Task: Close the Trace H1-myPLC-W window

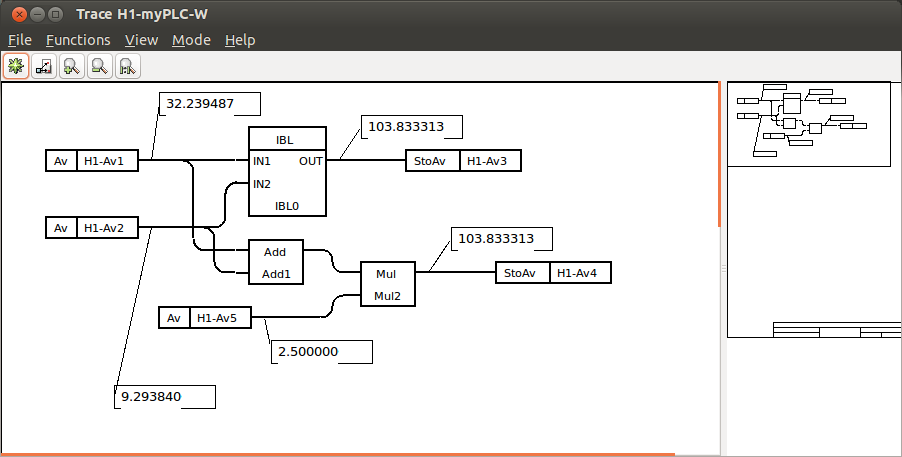Action: coord(19,14)
